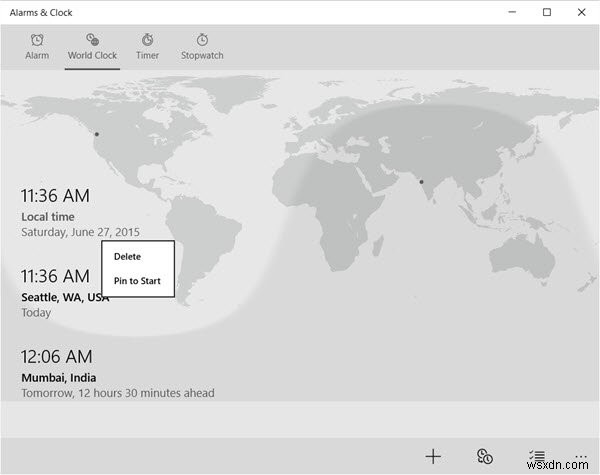Maximize the Alarms & Clock window

pos(547,12)
